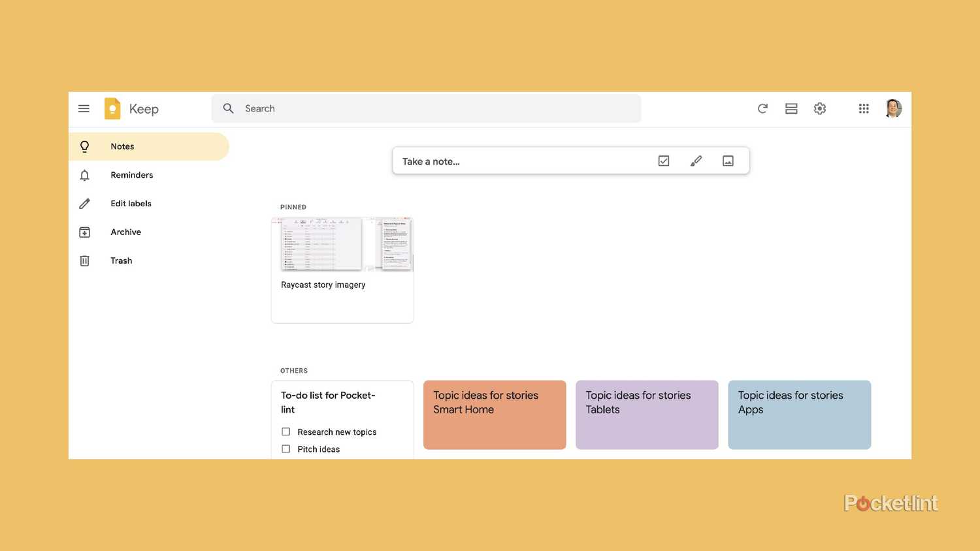Open Keep settings
Image resolution: width=980 pixels, height=551 pixels.
coord(820,108)
